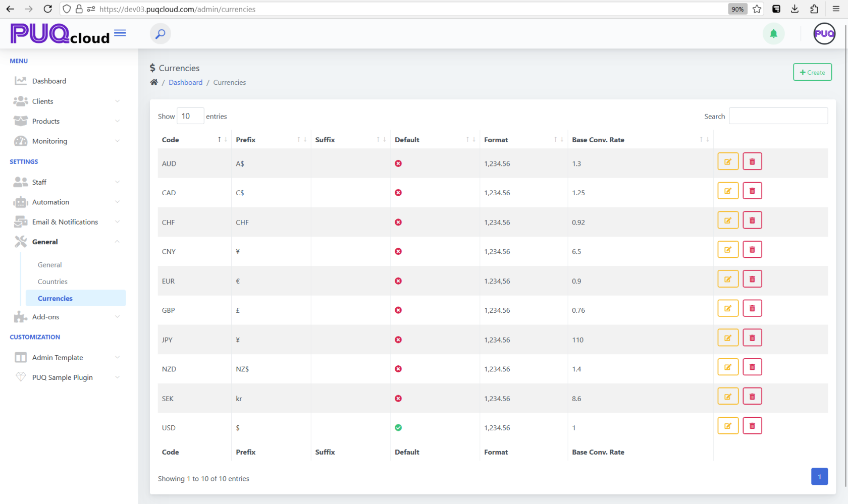Image resolution: width=848 pixels, height=504 pixels.
Task: Open browser extensions icon
Action: click(x=814, y=9)
